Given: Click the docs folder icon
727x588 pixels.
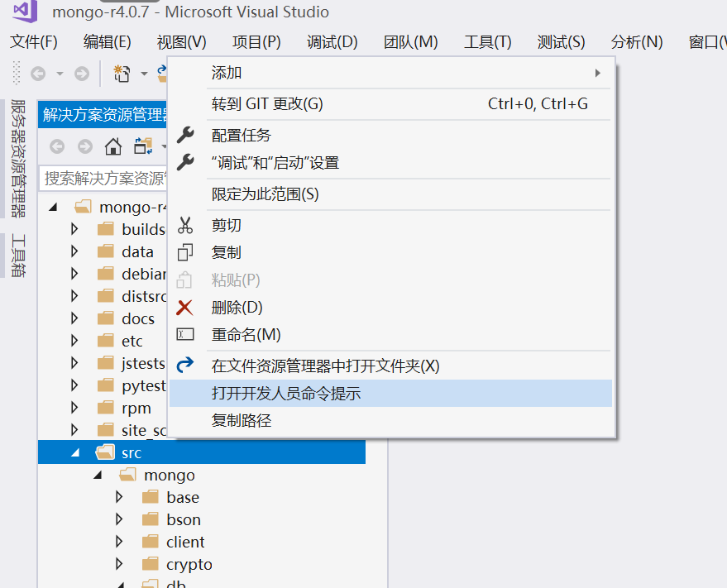Looking at the screenshot, I should click(x=106, y=318).
